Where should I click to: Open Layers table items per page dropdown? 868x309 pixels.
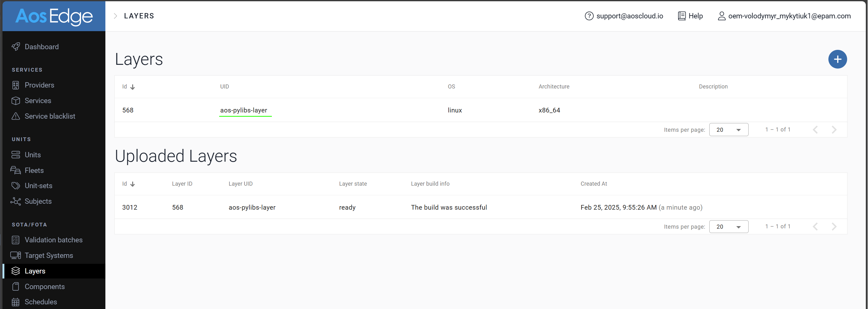point(729,130)
